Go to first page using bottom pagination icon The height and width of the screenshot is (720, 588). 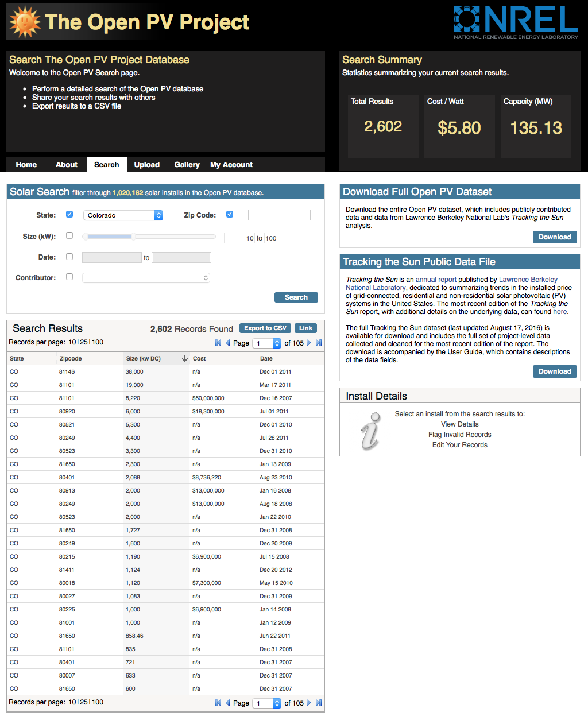point(218,703)
